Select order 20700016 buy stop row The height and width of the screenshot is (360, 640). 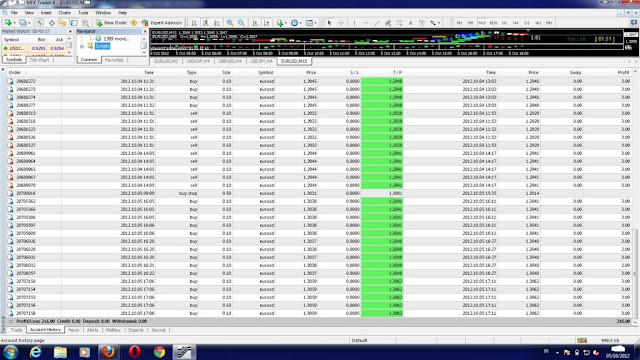coord(319,193)
